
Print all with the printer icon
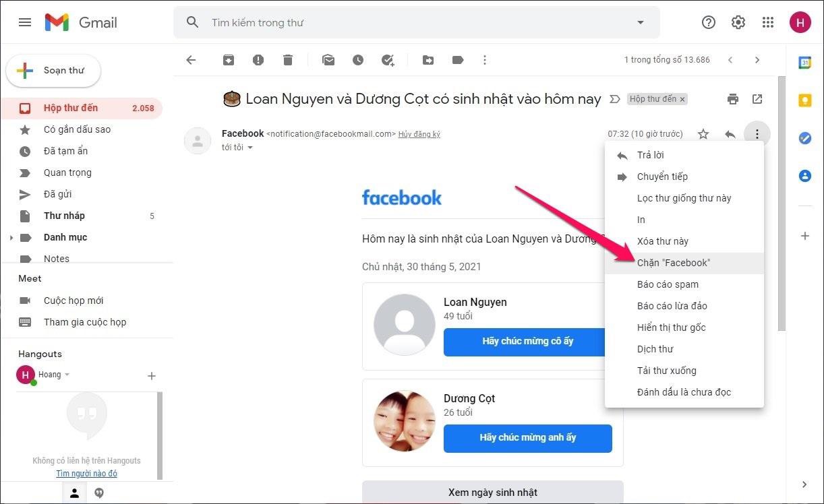(733, 99)
